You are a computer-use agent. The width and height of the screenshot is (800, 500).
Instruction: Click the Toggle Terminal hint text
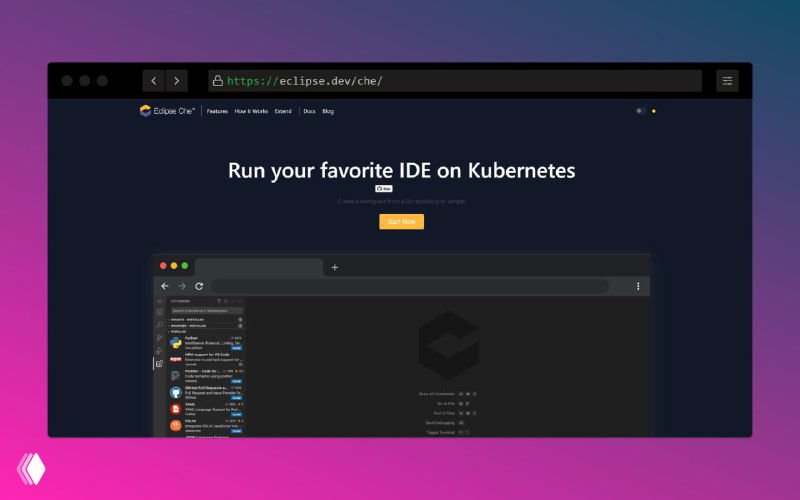click(x=440, y=433)
